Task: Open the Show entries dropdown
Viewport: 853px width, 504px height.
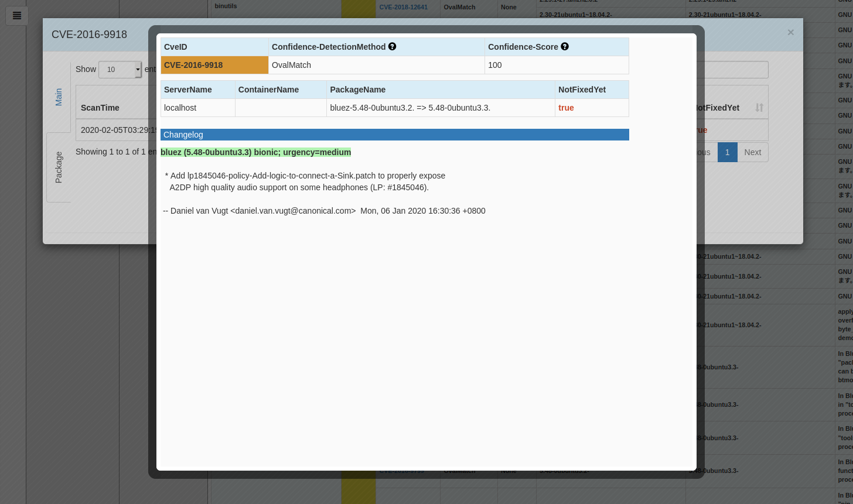Action: pos(120,69)
